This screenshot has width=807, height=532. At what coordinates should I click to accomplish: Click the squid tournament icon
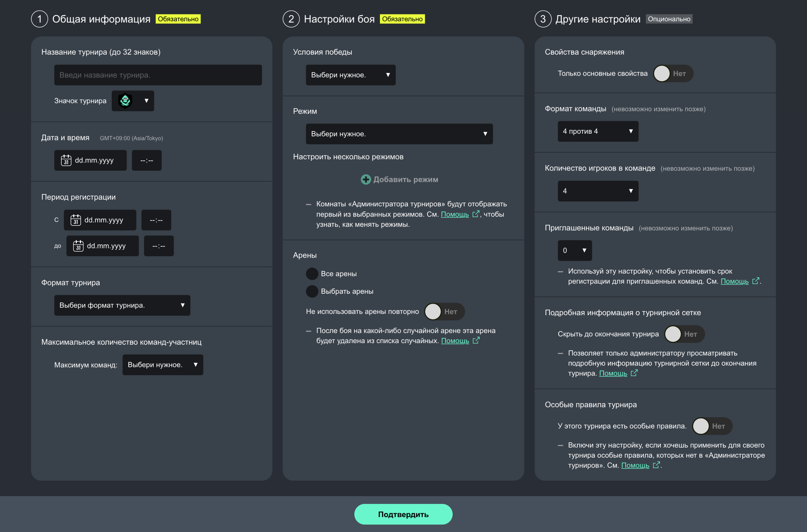[125, 100]
